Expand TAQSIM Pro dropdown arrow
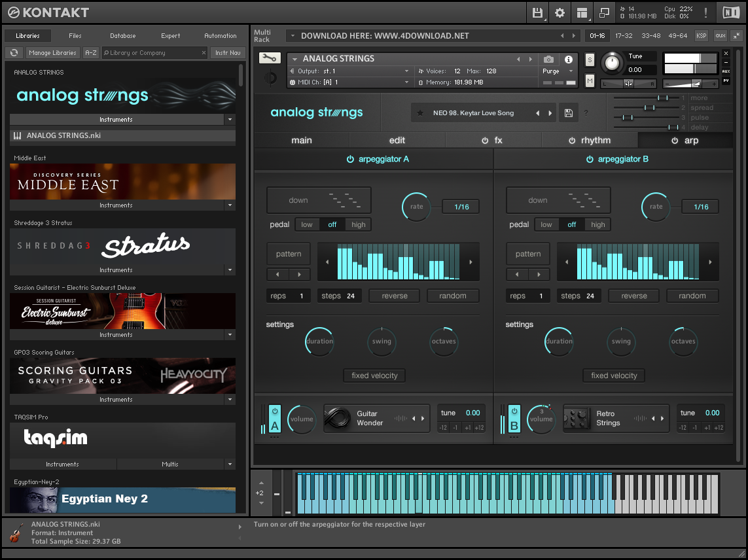The width and height of the screenshot is (748, 560). pos(230,464)
